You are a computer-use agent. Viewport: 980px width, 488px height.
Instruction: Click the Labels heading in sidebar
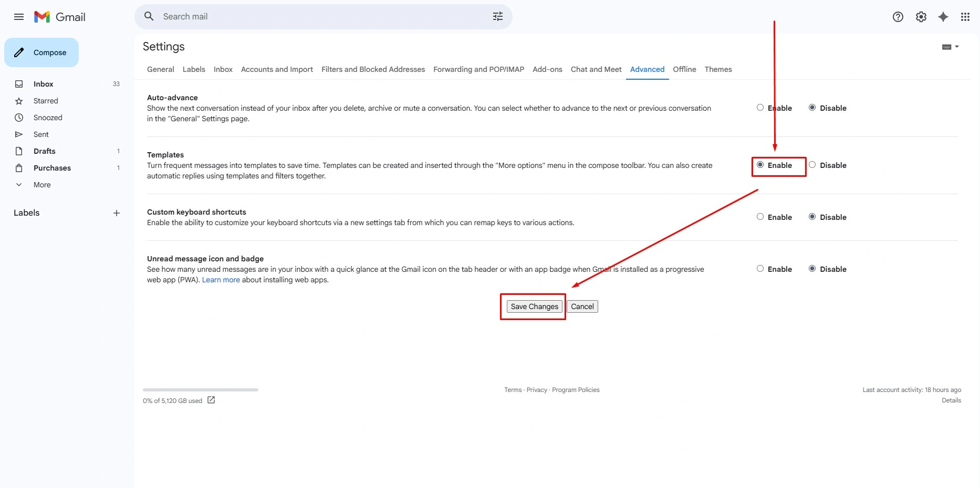27,213
